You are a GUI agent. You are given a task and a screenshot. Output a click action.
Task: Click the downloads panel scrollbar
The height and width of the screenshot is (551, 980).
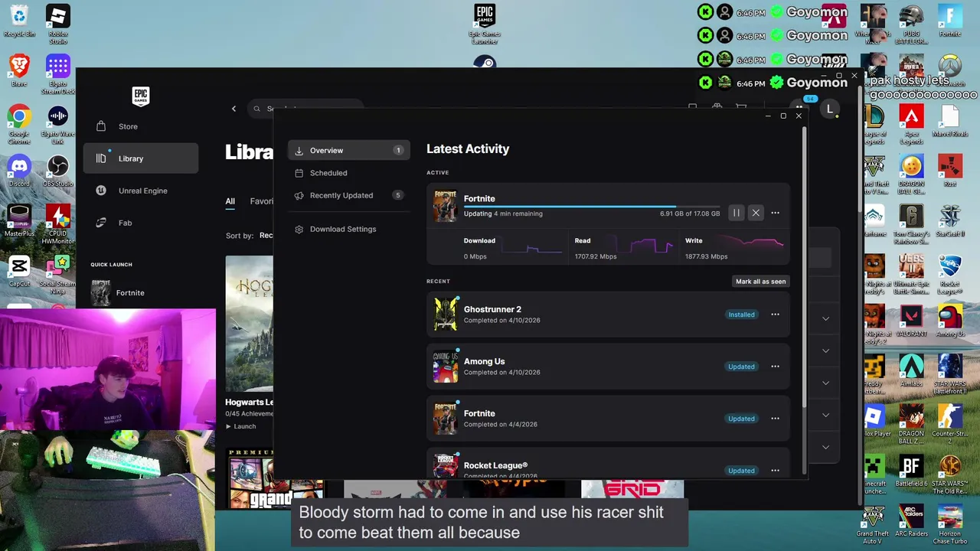(804, 268)
